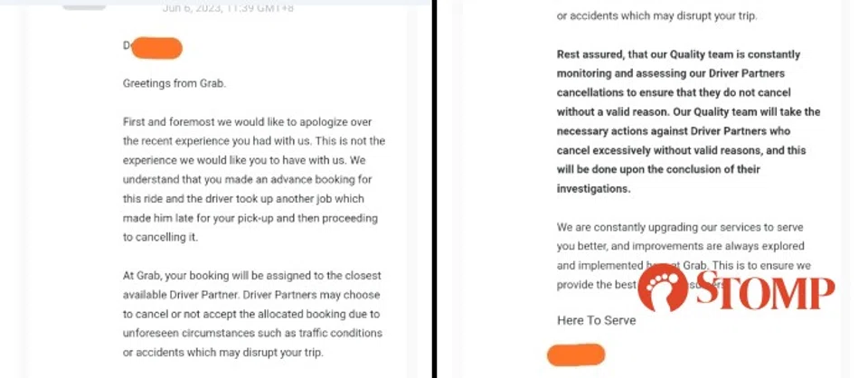Click 'available Driver Partner' in left email
The image size is (868, 378).
click(x=185, y=296)
